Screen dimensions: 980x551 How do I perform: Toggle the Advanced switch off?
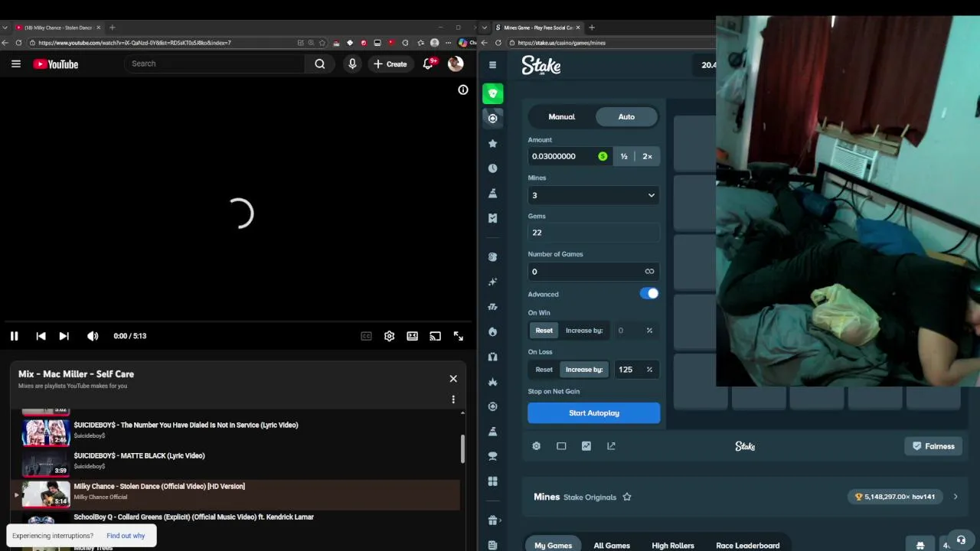click(x=649, y=294)
